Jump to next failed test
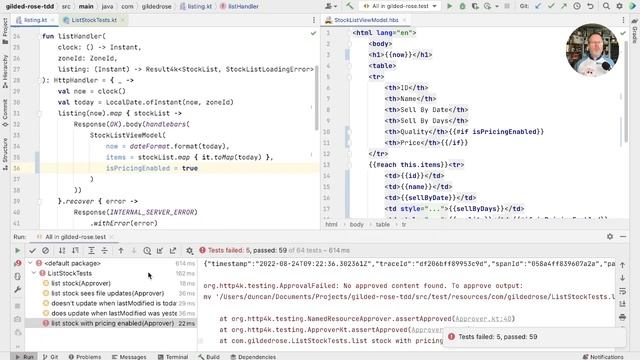640x360 pixels. [x=134, y=250]
